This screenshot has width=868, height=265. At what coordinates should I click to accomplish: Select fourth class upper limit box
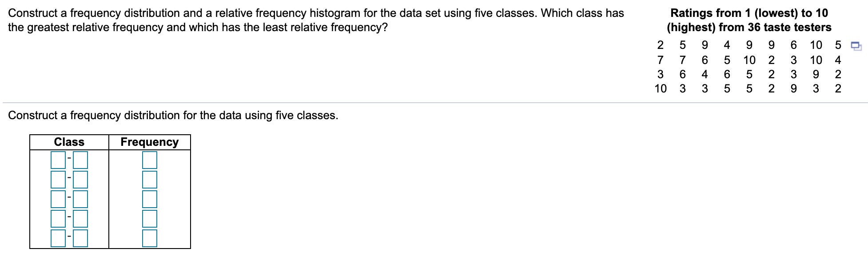click(x=80, y=218)
